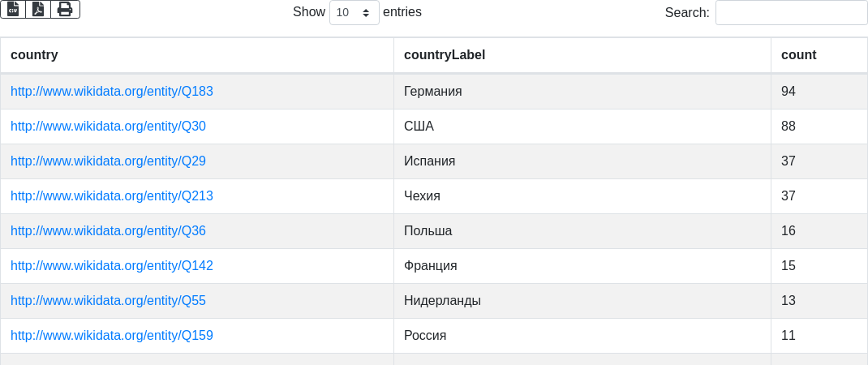Follow the Q29 wikidata entity link
Viewport: 868px width, 365px height.
coord(108,161)
